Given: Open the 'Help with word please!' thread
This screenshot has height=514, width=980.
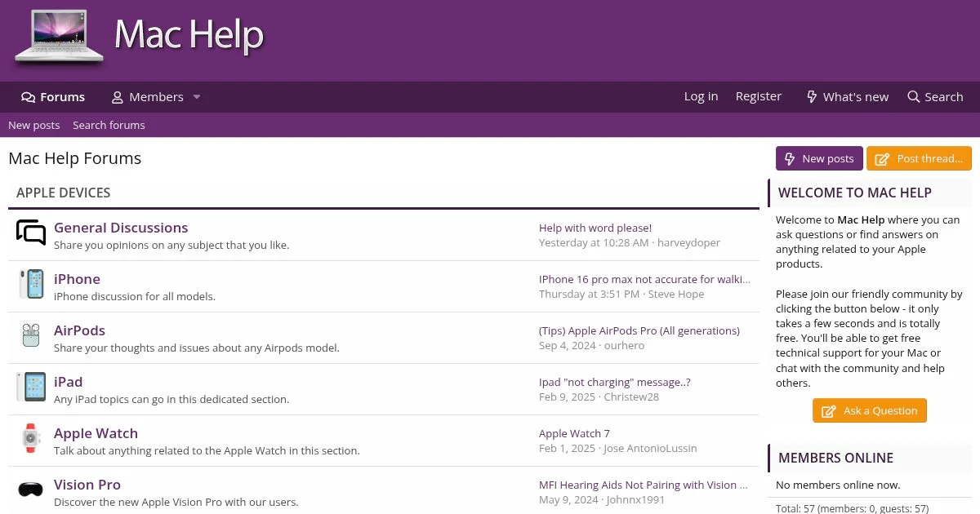Looking at the screenshot, I should (x=595, y=228).
